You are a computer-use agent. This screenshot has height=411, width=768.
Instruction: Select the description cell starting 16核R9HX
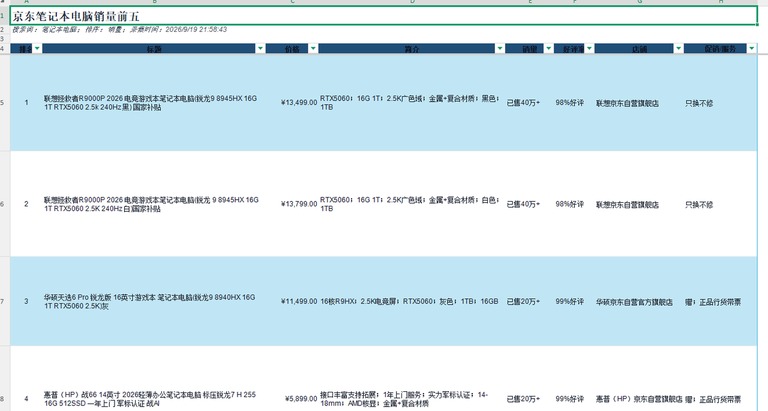click(411, 301)
